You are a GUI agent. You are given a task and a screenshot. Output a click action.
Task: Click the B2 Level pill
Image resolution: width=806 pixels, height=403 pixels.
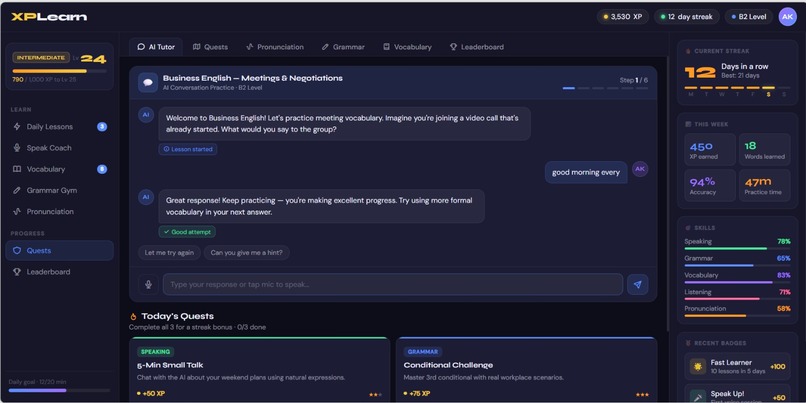pyautogui.click(x=748, y=17)
